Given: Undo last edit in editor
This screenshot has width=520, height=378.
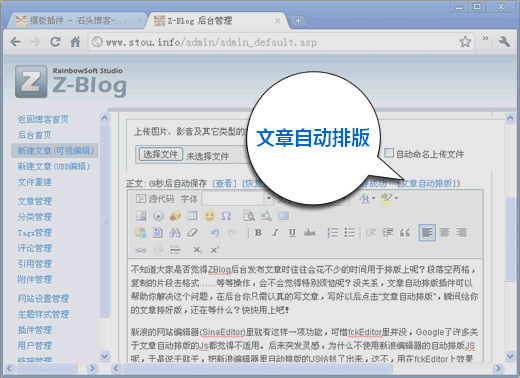Looking at the screenshot, I should tap(215, 232).
